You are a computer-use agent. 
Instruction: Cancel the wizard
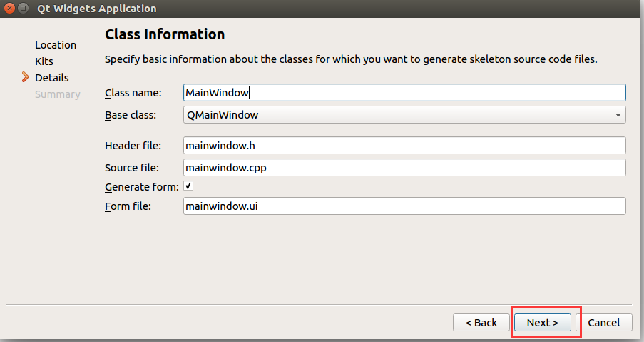tap(603, 323)
